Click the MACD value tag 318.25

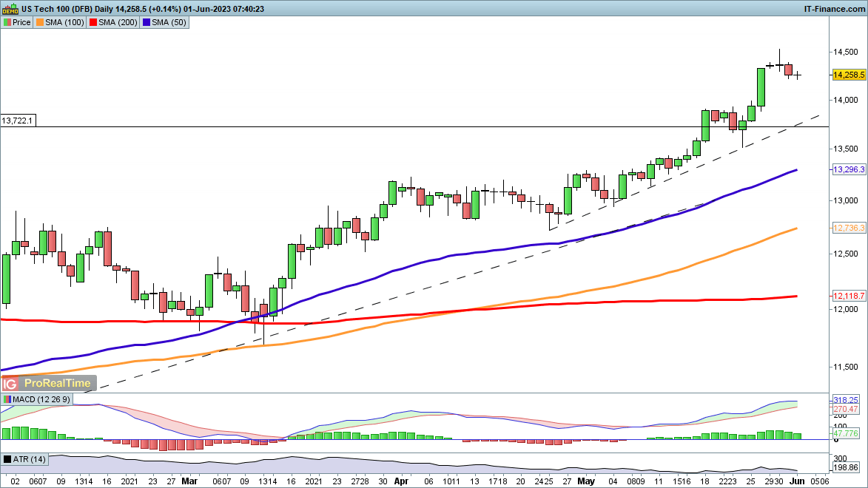click(x=846, y=400)
